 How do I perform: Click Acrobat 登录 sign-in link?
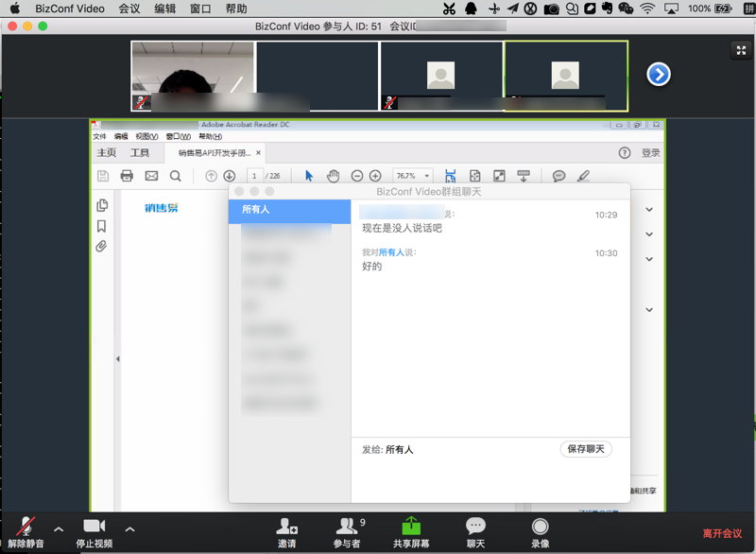(x=650, y=153)
